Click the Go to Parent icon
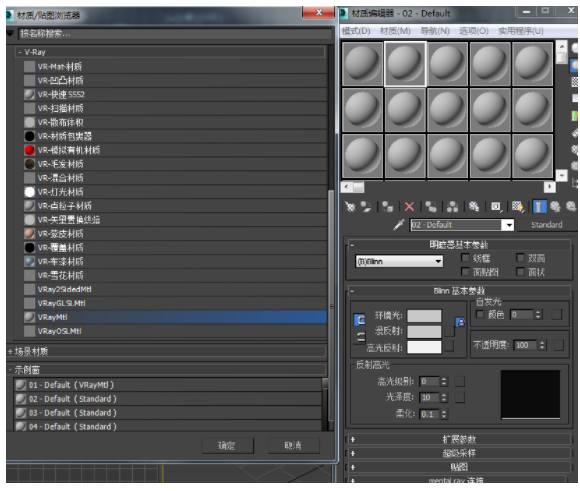 click(555, 206)
